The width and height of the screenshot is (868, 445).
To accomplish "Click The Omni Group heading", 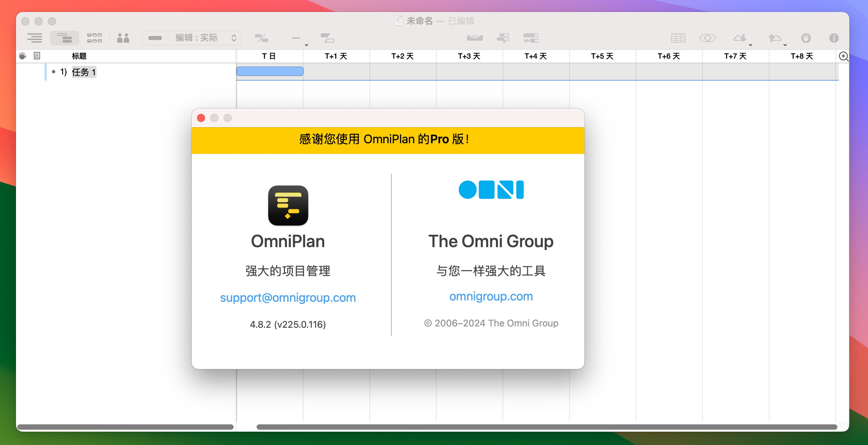I will pyautogui.click(x=491, y=241).
